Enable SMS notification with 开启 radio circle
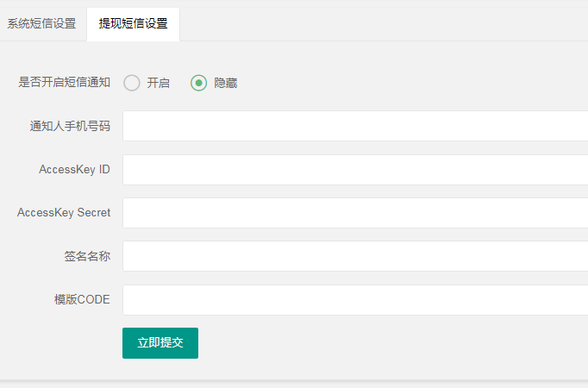The height and width of the screenshot is (388, 588). [132, 83]
